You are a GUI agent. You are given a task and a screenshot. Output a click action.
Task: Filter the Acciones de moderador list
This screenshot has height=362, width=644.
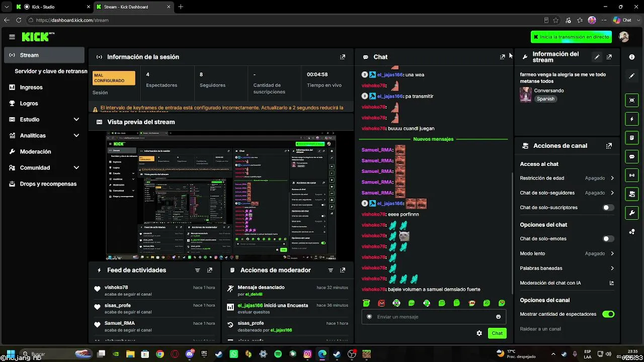click(x=331, y=270)
